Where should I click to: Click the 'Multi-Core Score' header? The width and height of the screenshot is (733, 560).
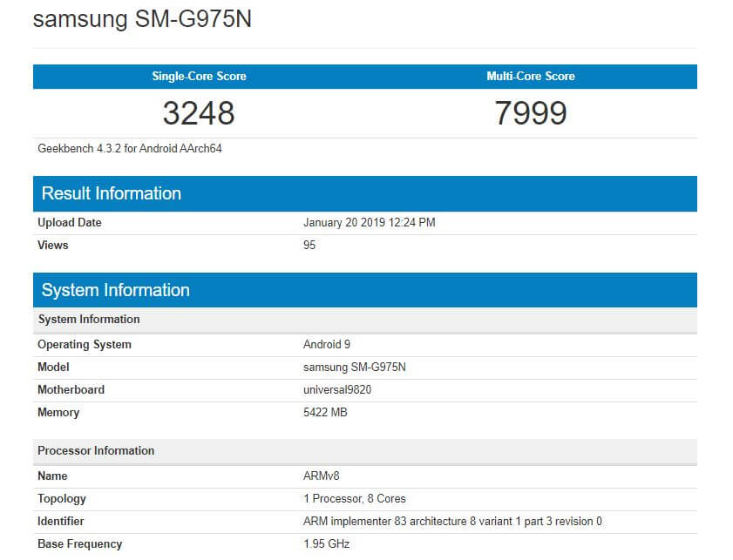(531, 76)
